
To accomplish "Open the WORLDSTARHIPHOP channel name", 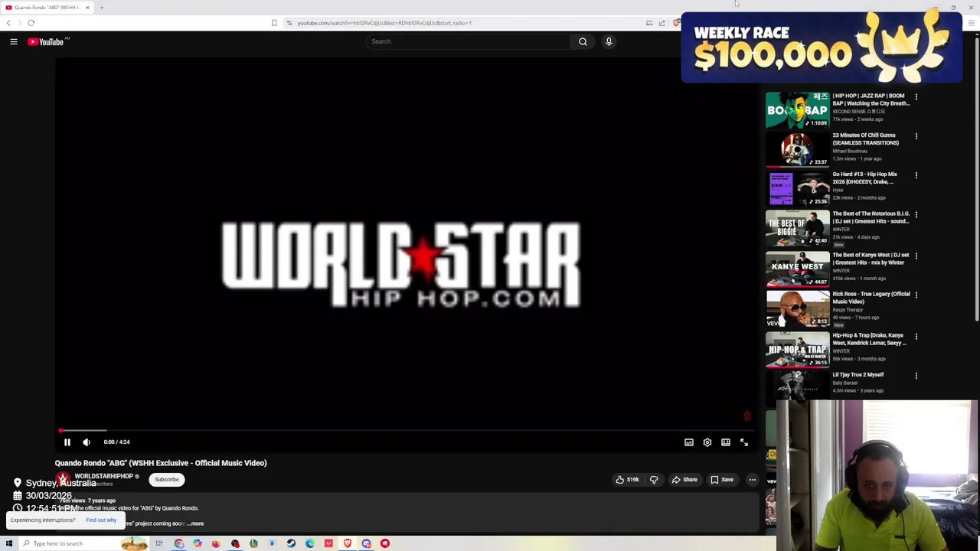I will tap(103, 476).
